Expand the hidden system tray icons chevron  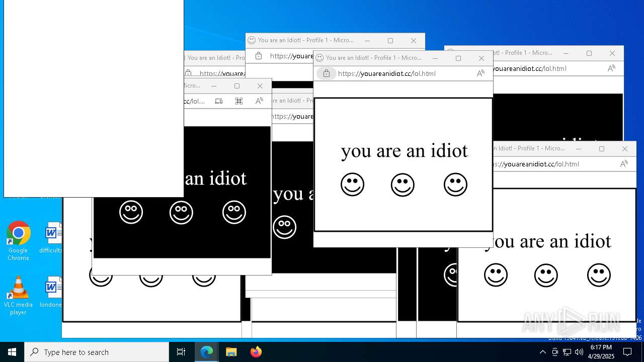542,352
